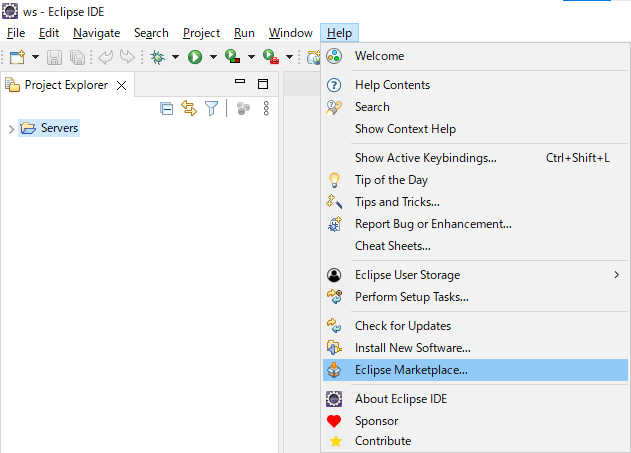
Task: Open the Run dropdown arrow
Action: 213,57
